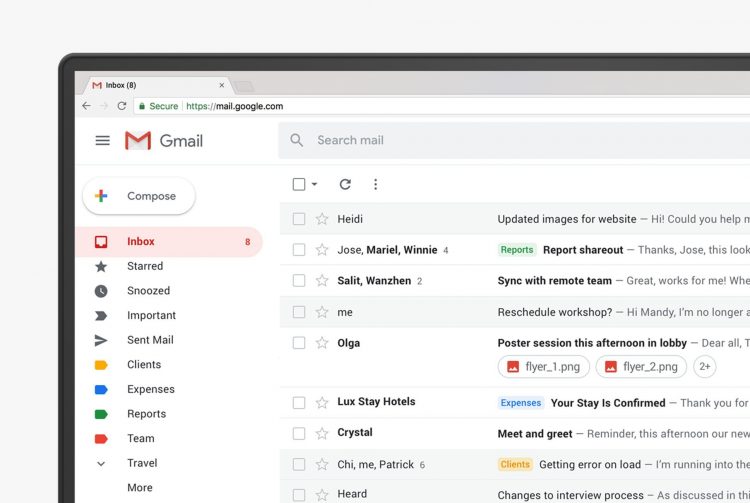This screenshot has width=750, height=503.
Task: Open the select dropdown arrow beside checkbox
Action: [x=314, y=184]
